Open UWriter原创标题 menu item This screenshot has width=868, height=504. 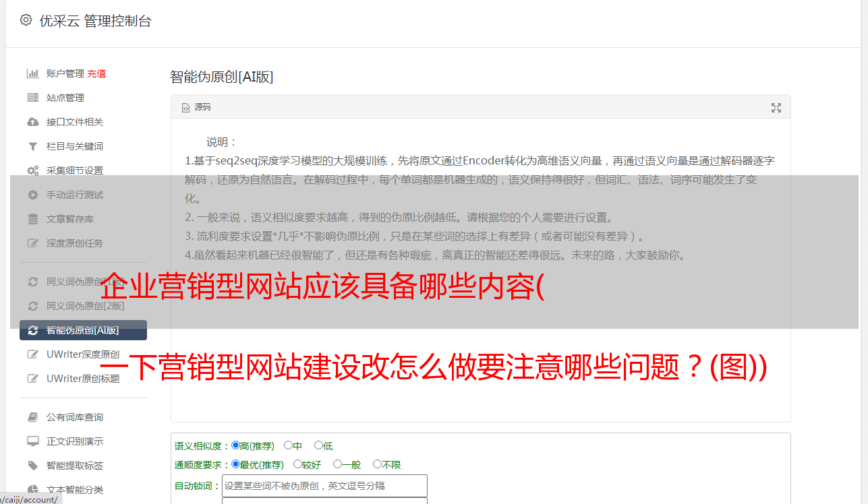[83, 379]
